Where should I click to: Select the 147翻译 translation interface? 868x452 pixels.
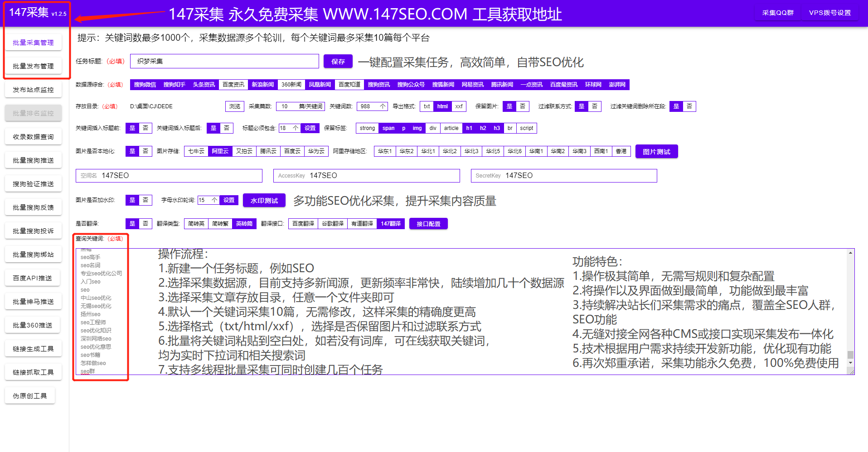pyautogui.click(x=390, y=223)
